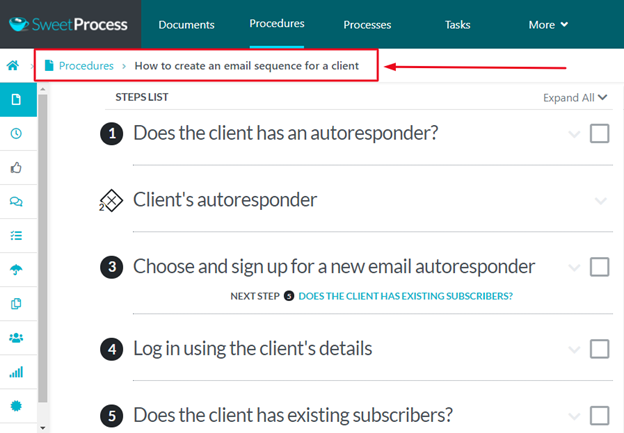
Task: Click the vertical scrollbar beside the sidebar
Action: (42, 250)
